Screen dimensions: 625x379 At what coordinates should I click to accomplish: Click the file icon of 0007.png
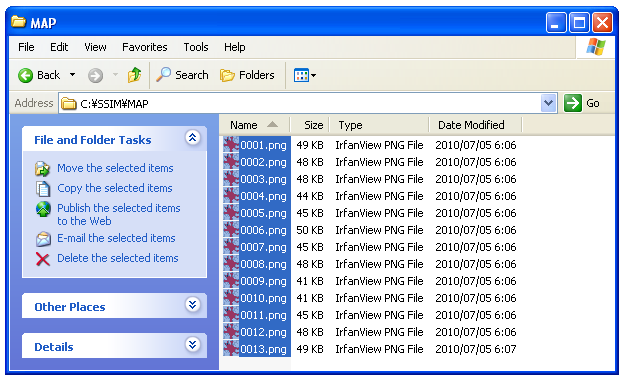231,247
